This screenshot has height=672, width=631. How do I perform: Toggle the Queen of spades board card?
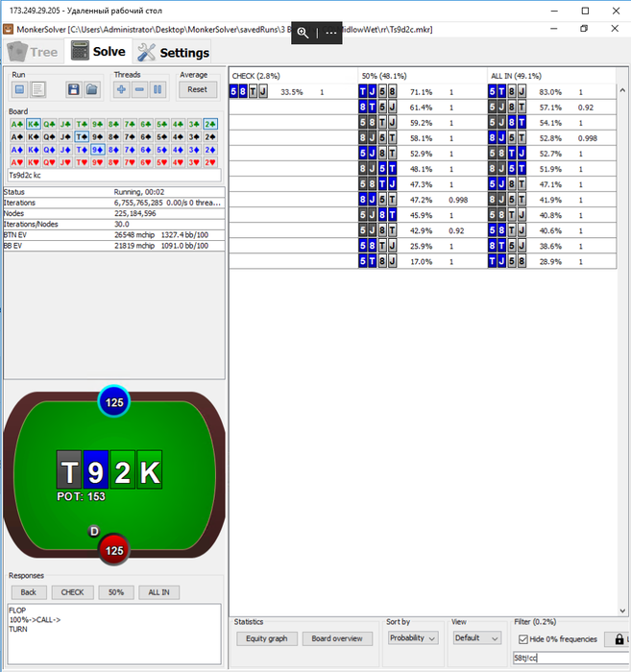pyautogui.click(x=49, y=137)
